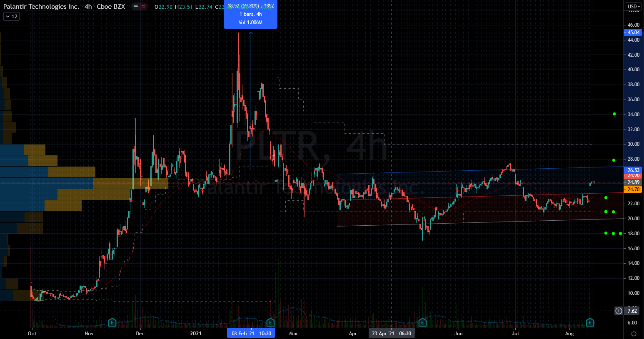Click the 4h interval label in the legend
Screen dimensions: 644x339
point(88,7)
